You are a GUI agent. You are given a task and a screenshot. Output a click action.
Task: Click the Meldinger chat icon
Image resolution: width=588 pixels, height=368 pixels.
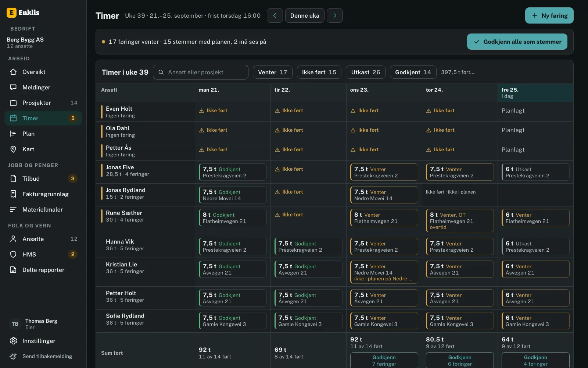click(13, 87)
